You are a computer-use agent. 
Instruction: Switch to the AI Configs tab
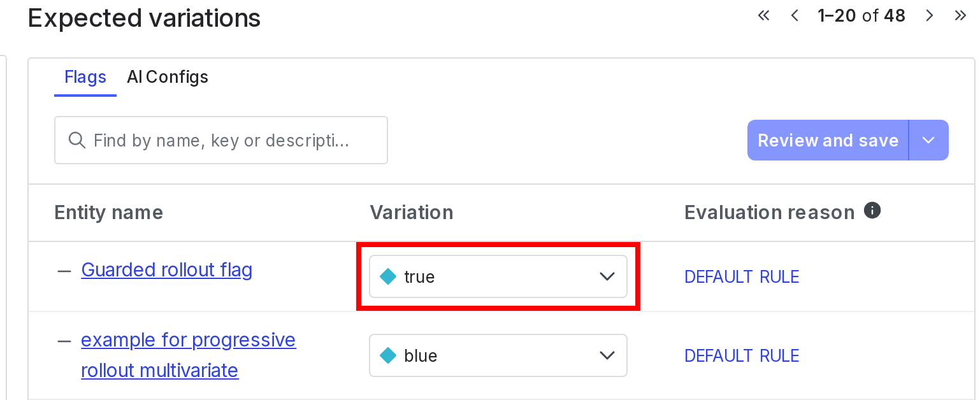point(168,76)
